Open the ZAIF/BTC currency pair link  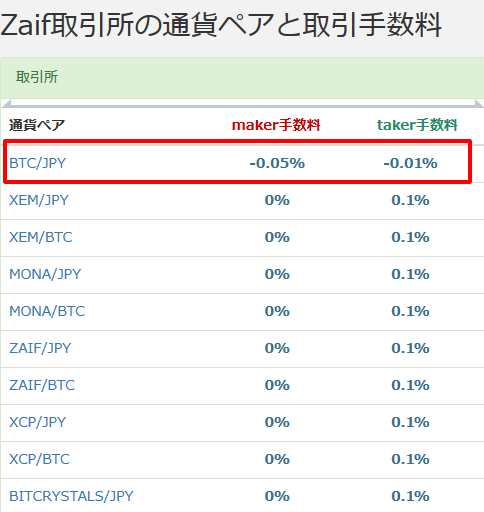point(42,385)
